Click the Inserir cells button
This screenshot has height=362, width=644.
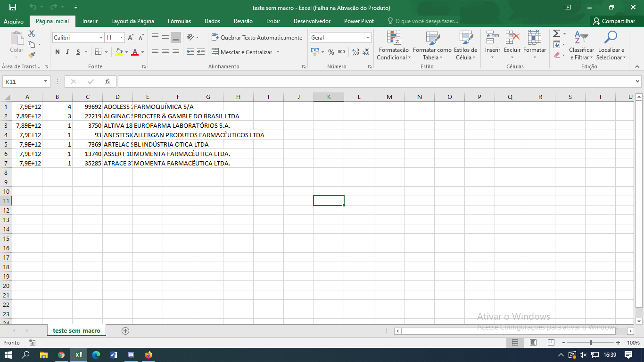point(493,45)
